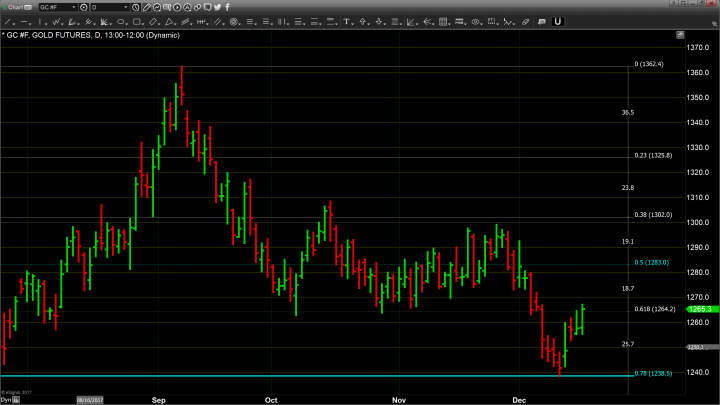Click the pencil edit chart icon
The width and height of the screenshot is (720, 405).
click(146, 7)
